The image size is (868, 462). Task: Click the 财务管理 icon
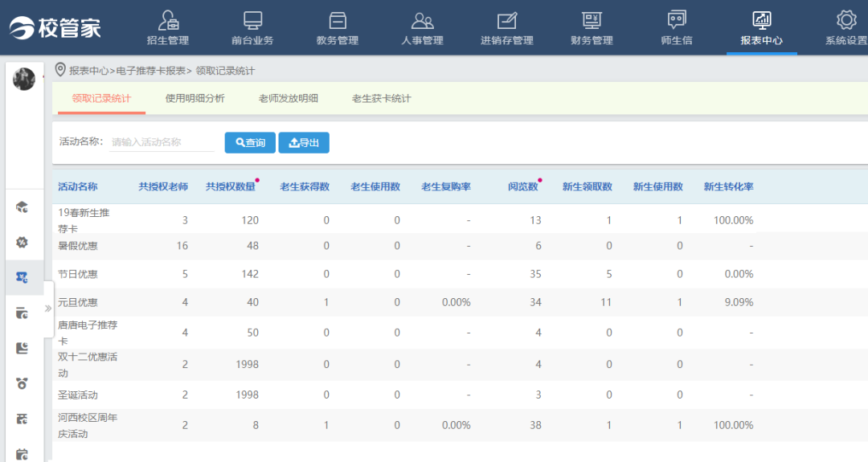click(x=592, y=21)
